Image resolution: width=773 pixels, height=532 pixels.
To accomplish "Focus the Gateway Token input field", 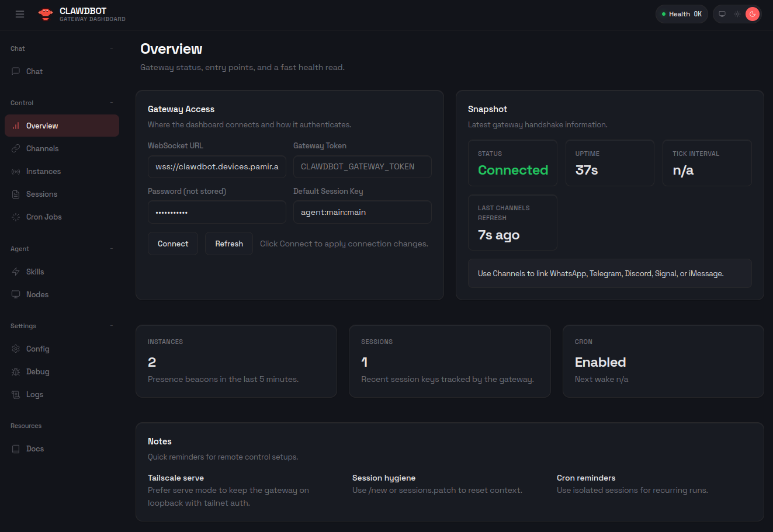I will pyautogui.click(x=362, y=166).
